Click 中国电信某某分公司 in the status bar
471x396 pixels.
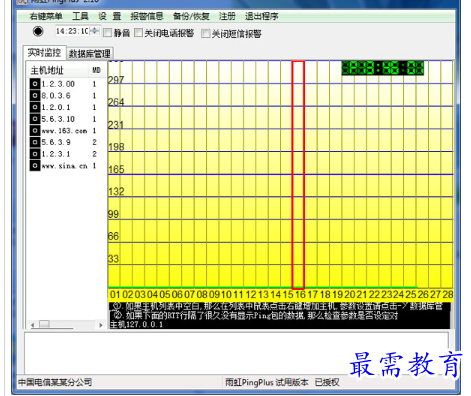point(55,382)
